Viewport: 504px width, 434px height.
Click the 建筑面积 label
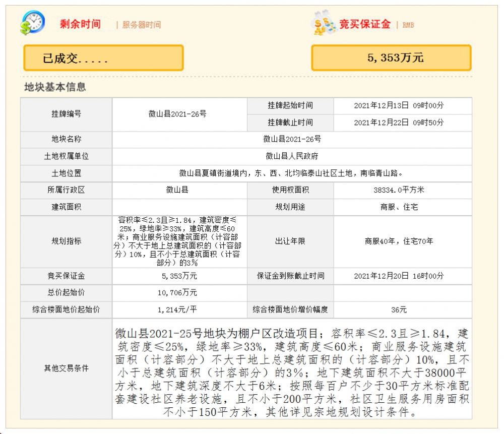66,207
